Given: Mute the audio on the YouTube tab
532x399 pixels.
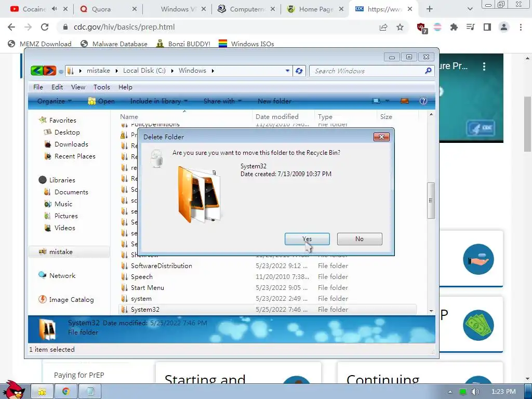Looking at the screenshot, I should pos(54,9).
